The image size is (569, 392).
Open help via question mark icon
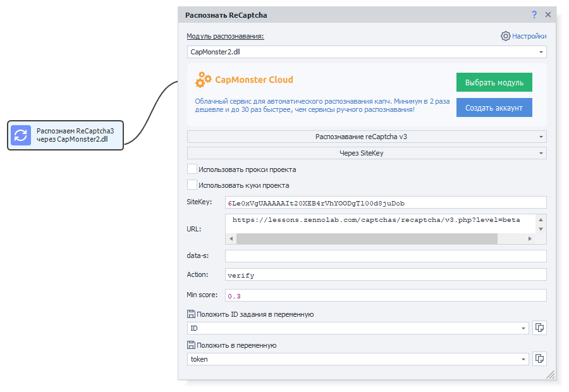click(x=534, y=15)
